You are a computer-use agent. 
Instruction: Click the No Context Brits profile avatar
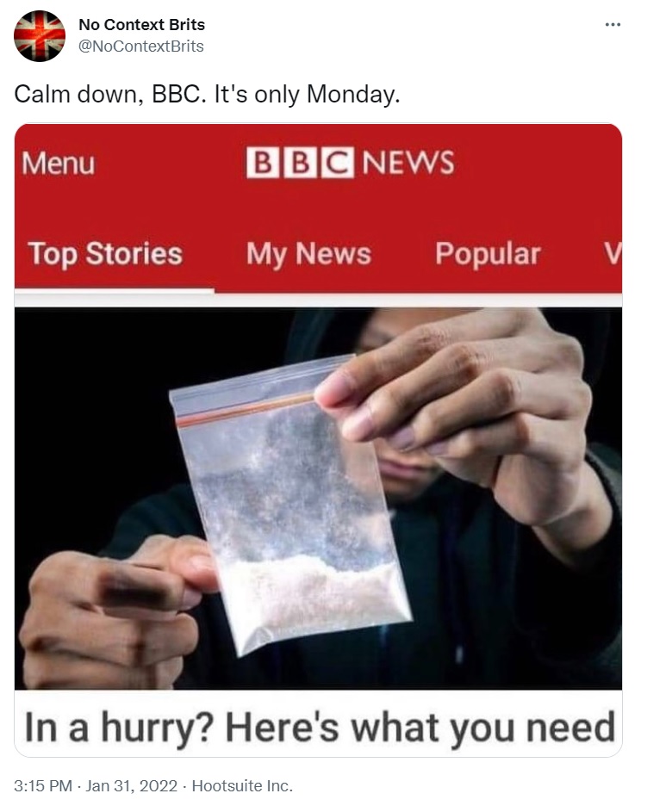coord(40,35)
